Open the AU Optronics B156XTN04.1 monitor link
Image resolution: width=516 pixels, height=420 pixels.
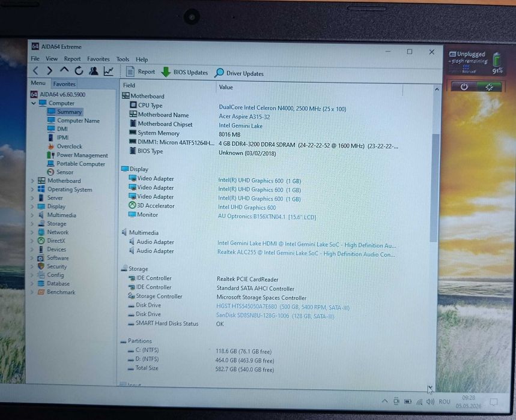(267, 217)
